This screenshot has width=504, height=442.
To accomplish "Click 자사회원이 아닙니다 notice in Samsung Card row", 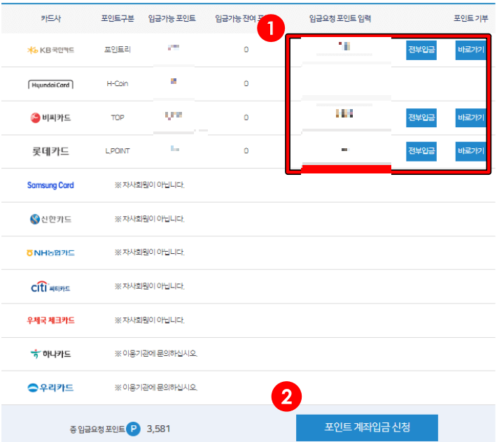I will (x=150, y=185).
